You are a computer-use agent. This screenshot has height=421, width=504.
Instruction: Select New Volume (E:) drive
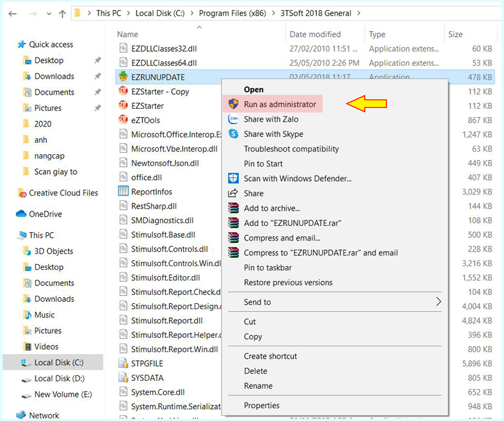pyautogui.click(x=63, y=394)
